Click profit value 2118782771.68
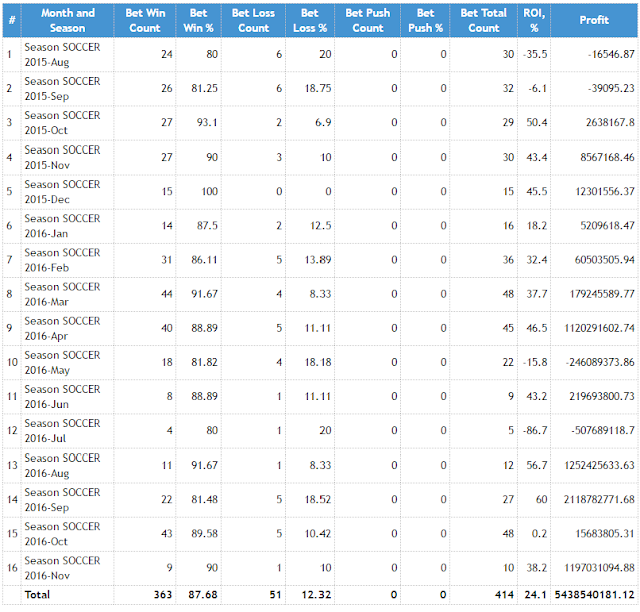 (x=599, y=500)
